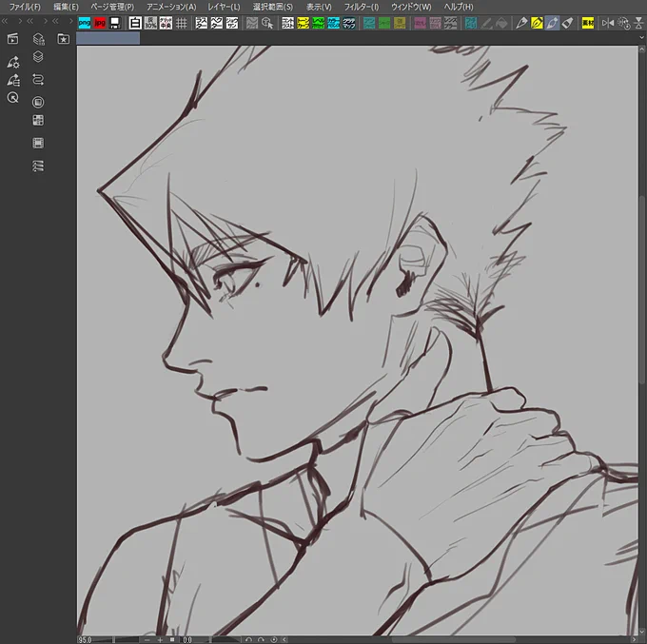
Task: Open the アニメーション(A) menu
Action: click(x=171, y=7)
